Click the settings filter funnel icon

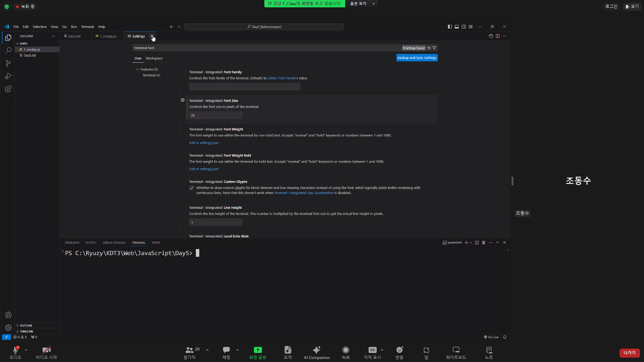click(434, 48)
